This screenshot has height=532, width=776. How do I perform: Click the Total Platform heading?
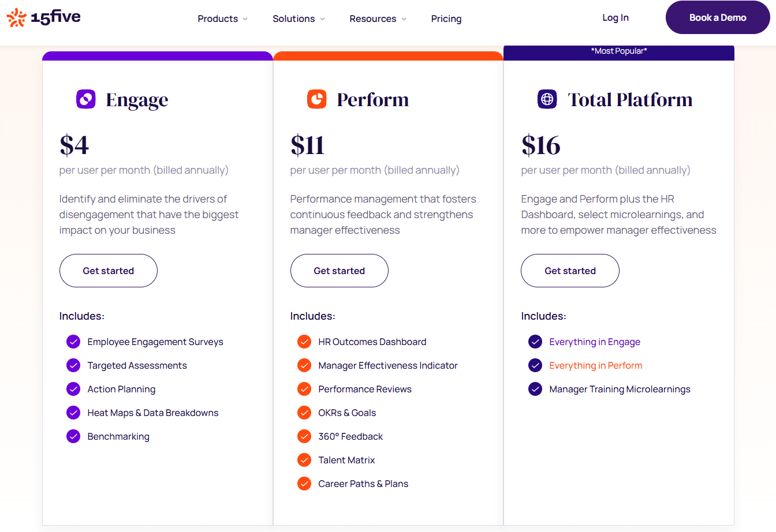[x=630, y=100]
